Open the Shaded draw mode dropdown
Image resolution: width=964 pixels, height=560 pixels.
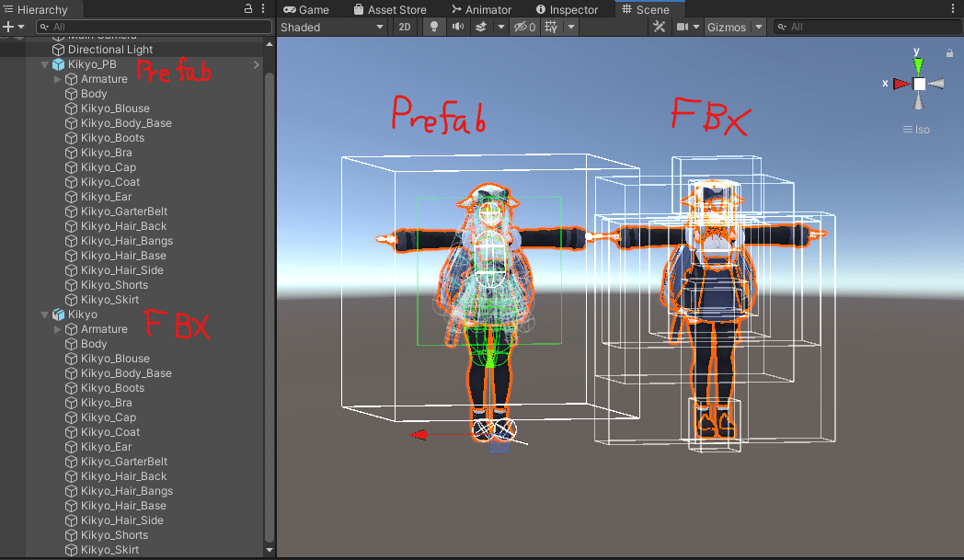331,27
